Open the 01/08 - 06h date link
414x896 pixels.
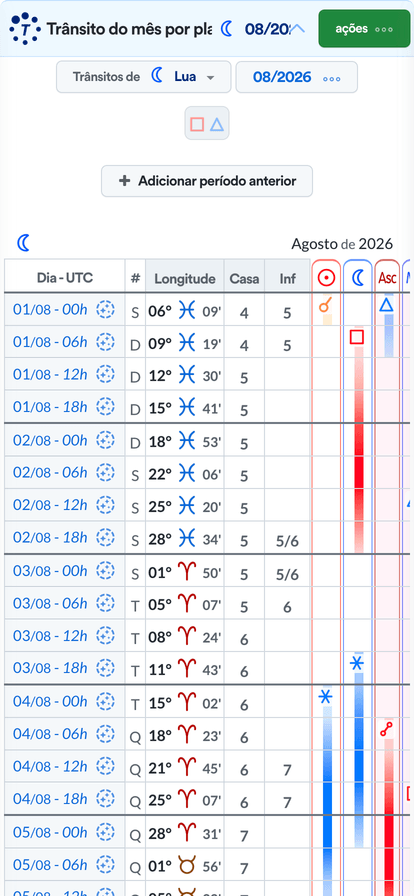(x=50, y=342)
